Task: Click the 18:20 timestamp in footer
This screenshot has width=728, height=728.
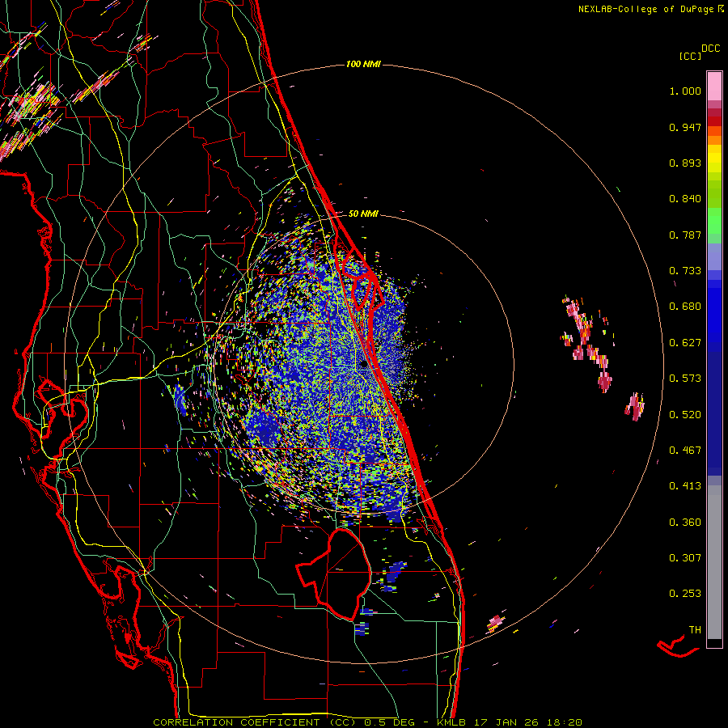Action: click(x=563, y=722)
